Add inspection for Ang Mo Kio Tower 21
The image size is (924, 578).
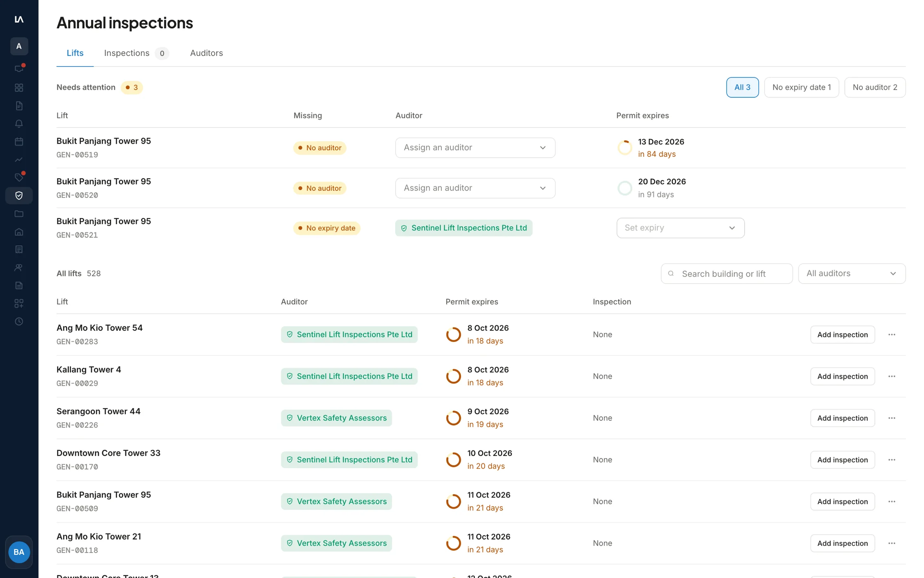point(842,543)
